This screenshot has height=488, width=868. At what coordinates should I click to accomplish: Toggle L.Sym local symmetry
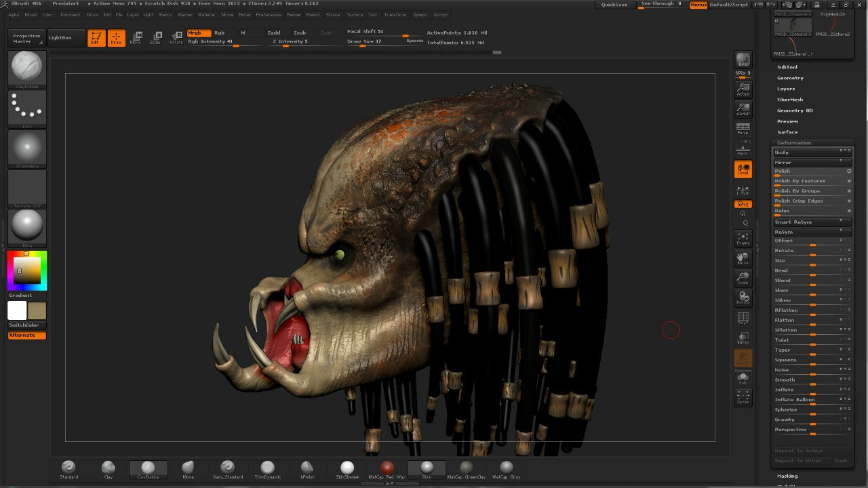(743, 190)
